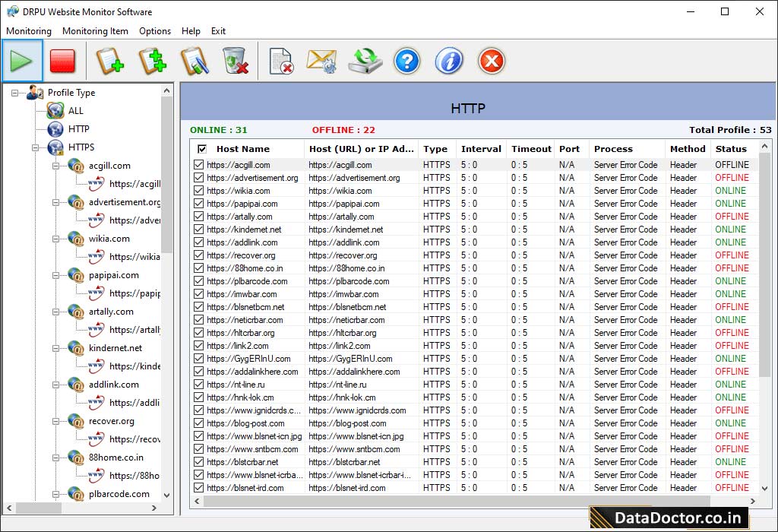Click the delete log document icon
778x532 pixels.
coord(281,61)
